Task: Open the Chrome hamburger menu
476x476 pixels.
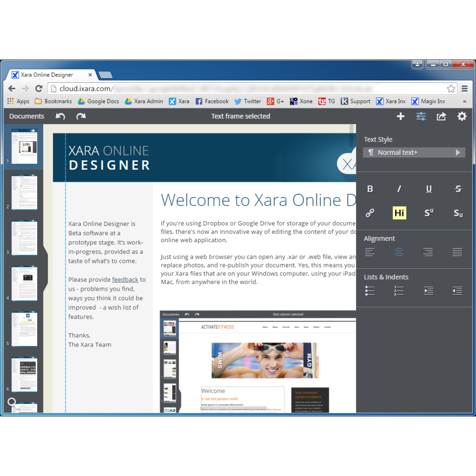Action: 464,89
